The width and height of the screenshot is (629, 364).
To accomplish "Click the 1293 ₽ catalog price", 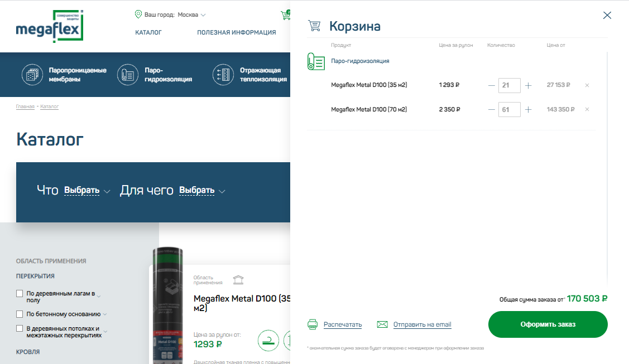I will 208,344.
